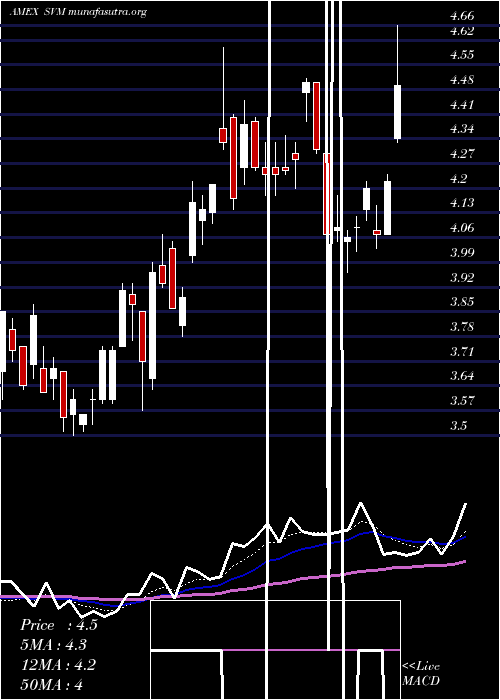
Task: Click the 4.2 price axis label
Action: coord(458,179)
